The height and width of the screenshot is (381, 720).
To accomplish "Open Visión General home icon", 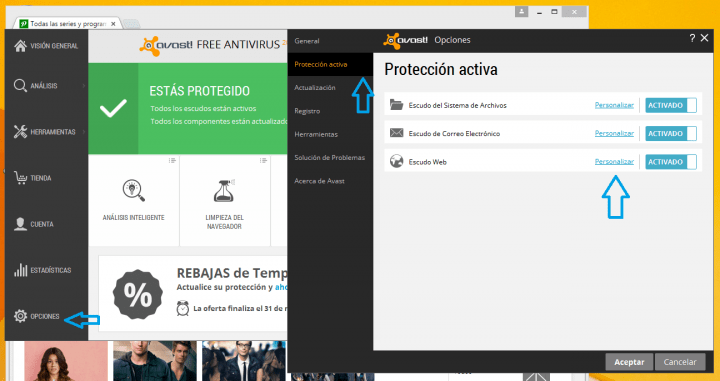I will tap(20, 46).
